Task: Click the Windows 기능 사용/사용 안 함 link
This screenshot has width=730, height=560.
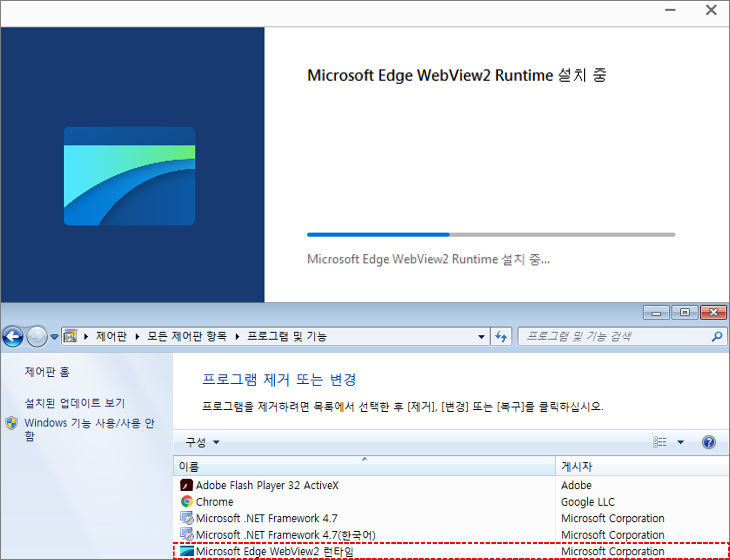Action: (89, 423)
